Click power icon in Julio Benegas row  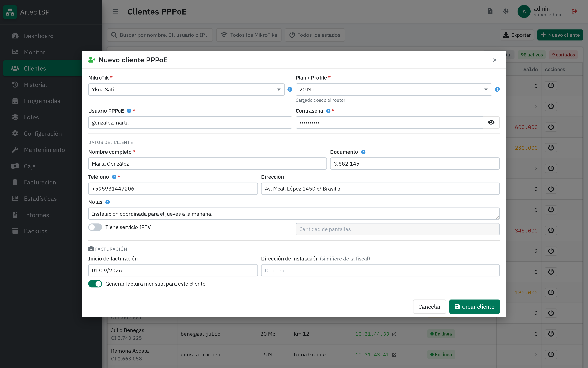[551, 334]
